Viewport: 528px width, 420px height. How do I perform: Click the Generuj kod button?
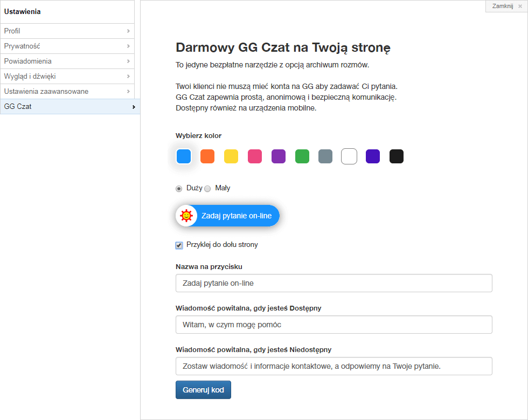[204, 390]
